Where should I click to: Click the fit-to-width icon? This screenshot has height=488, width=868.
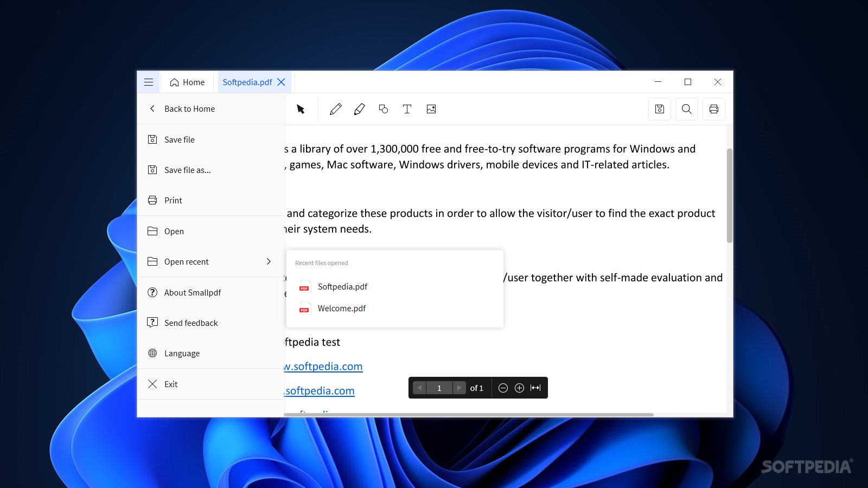click(x=535, y=388)
